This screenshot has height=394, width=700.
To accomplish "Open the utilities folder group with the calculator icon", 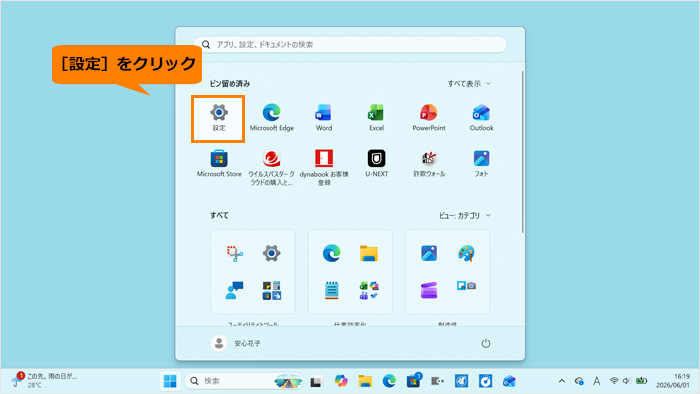I will [271, 290].
